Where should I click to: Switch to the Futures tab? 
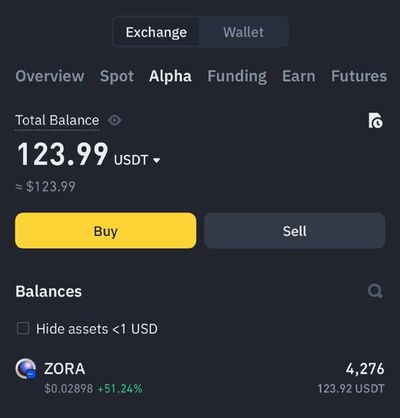[x=359, y=76]
